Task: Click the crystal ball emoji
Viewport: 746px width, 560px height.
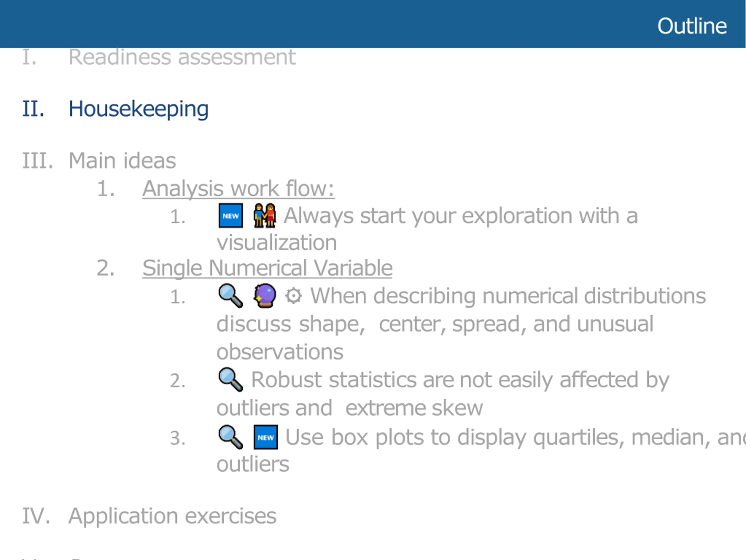Action: click(x=265, y=296)
